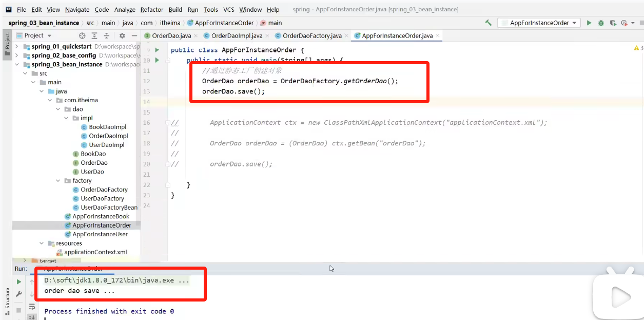This screenshot has width=644, height=320.
Task: Switch to the OrderDaoImpl.java editor tab
Action: [237, 35]
